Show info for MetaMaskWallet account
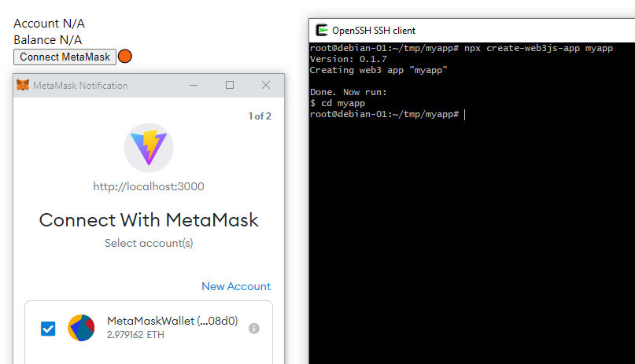 (254, 329)
